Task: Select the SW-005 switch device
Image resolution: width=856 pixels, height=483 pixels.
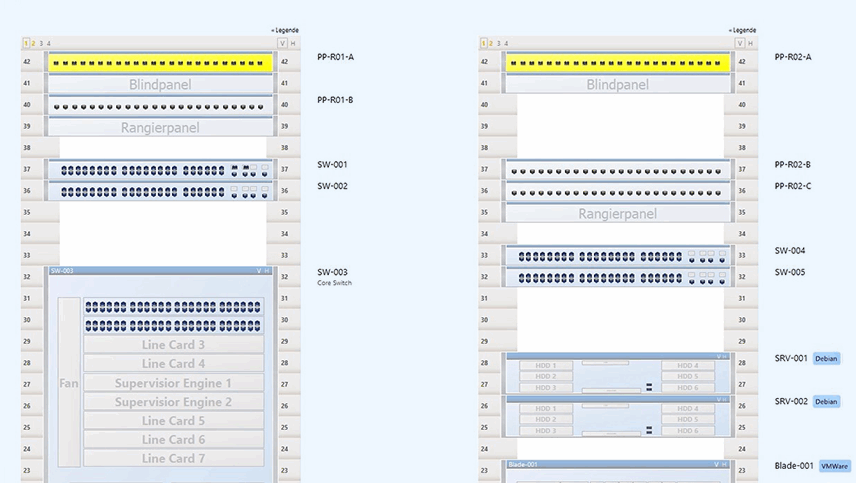Action: [x=618, y=277]
